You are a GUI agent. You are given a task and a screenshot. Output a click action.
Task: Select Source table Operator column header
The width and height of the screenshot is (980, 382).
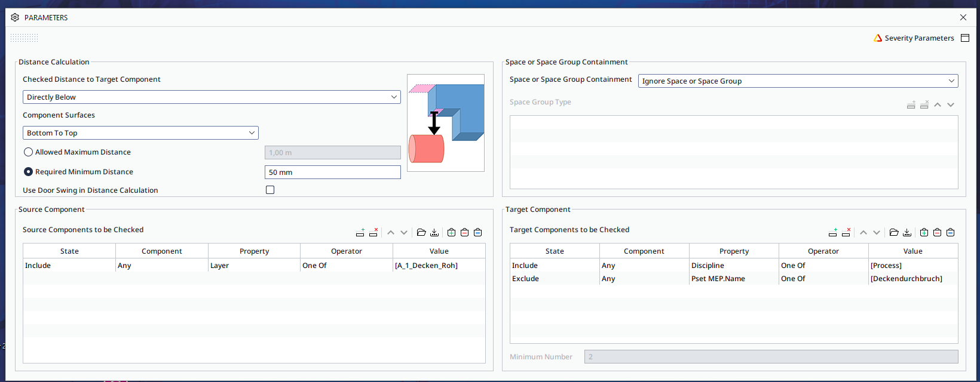click(347, 251)
